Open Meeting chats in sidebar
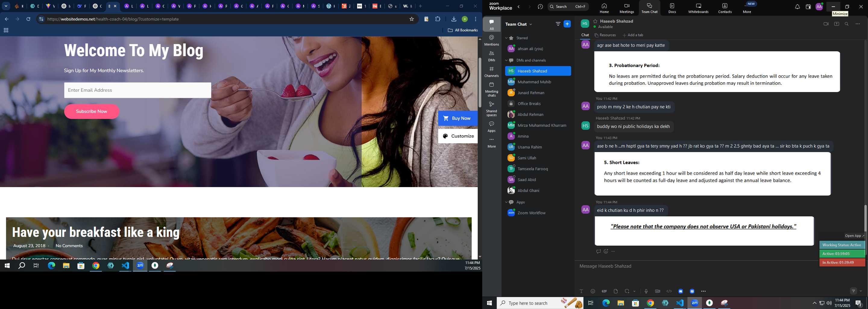This screenshot has height=309, width=868. 492,89
